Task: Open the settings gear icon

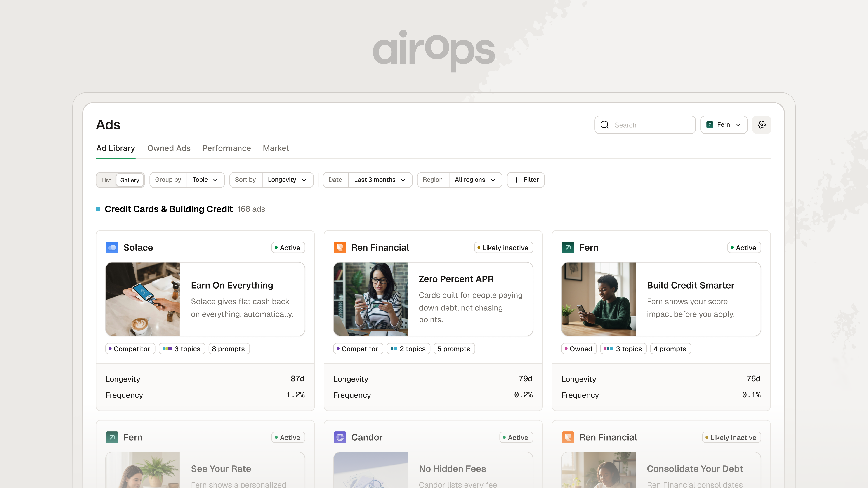Action: (762, 125)
